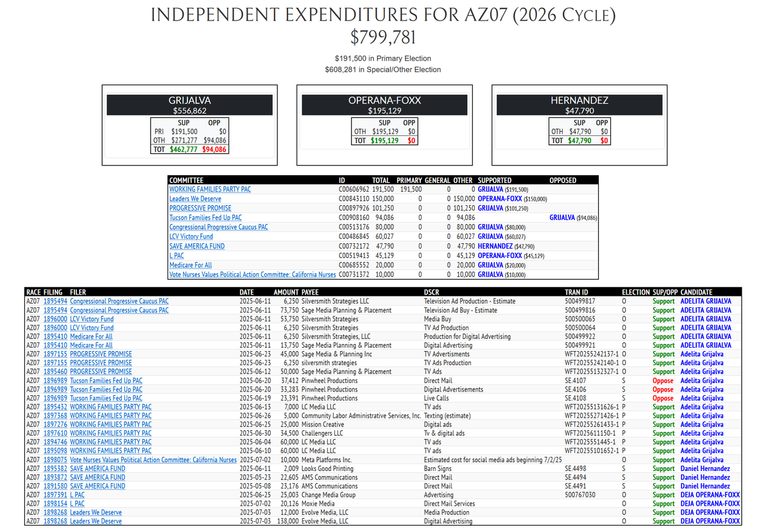Click the $799,781 total expenditures figure
Image resolution: width=770 pixels, height=532 pixels.
point(384,37)
